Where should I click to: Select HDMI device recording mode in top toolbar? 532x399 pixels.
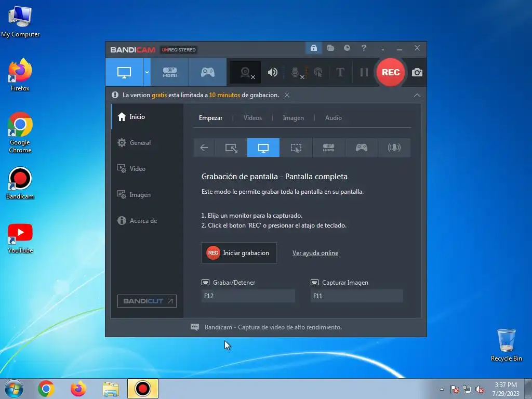tap(170, 72)
